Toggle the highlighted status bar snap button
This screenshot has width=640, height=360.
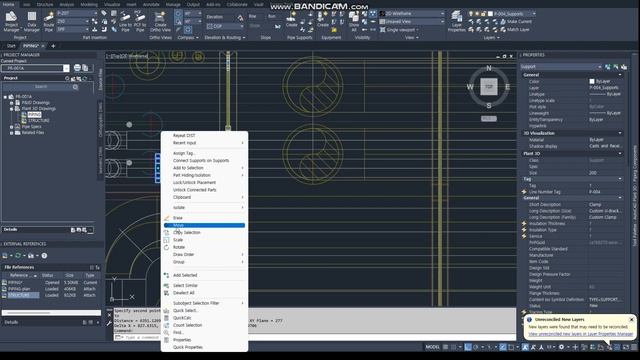point(468,347)
